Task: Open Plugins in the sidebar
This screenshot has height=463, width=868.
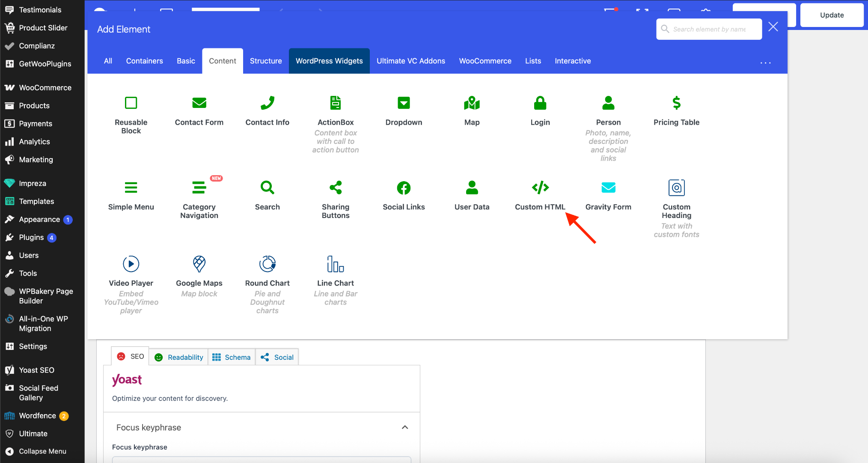Action: [x=31, y=237]
